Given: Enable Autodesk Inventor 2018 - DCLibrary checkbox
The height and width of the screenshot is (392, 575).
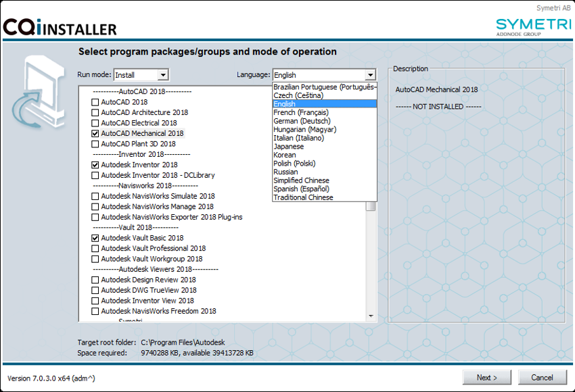Looking at the screenshot, I should [95, 176].
